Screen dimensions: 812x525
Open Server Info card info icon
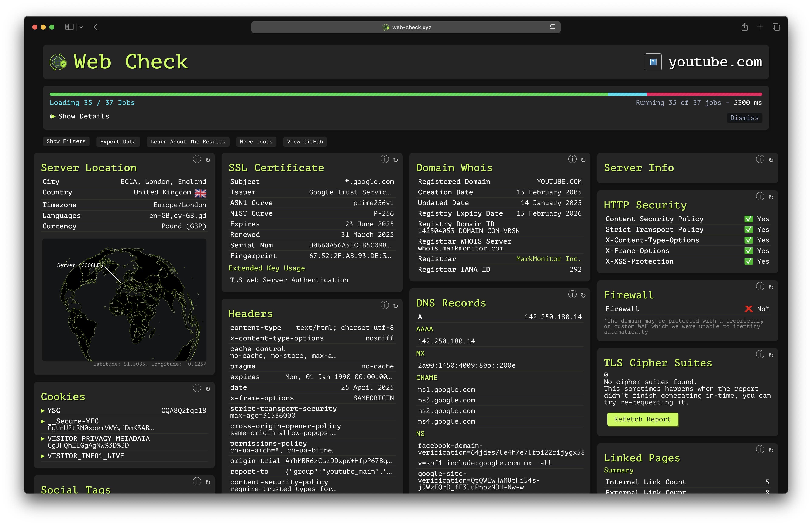[x=760, y=159]
